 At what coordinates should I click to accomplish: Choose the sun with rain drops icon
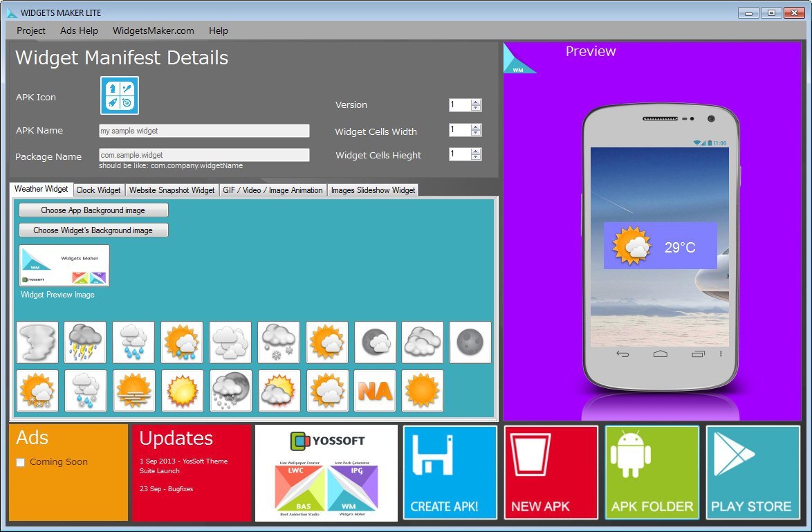[182, 342]
